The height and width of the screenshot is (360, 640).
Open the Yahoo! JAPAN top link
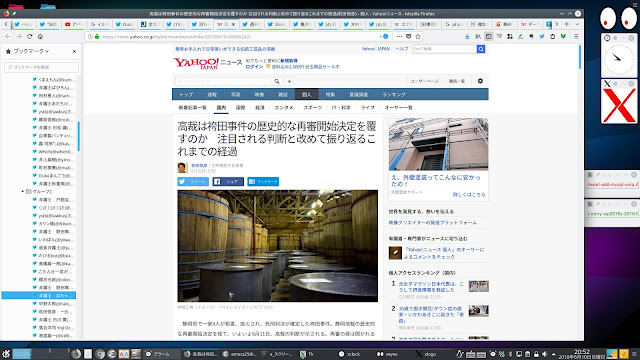(376, 49)
